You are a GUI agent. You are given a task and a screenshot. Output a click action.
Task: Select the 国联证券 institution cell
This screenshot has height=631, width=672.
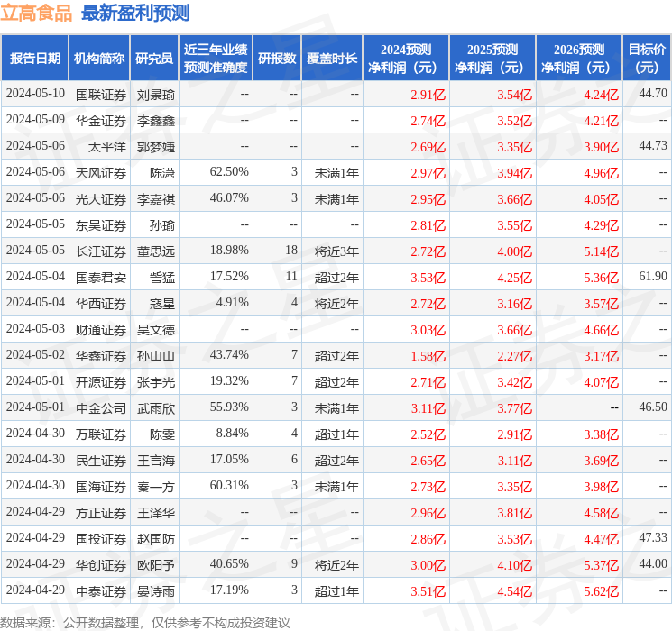[101, 95]
